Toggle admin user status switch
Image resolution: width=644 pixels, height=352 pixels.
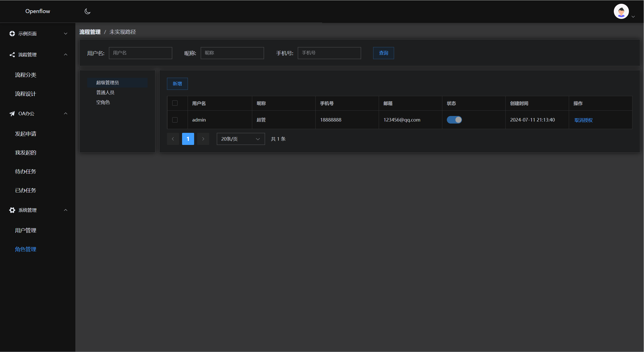pos(454,120)
